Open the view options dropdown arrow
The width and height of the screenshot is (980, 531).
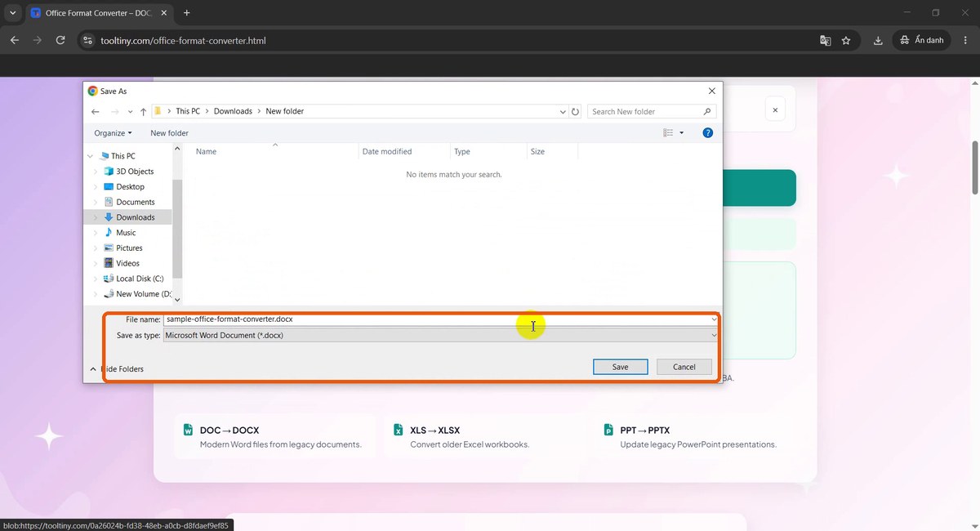682,133
